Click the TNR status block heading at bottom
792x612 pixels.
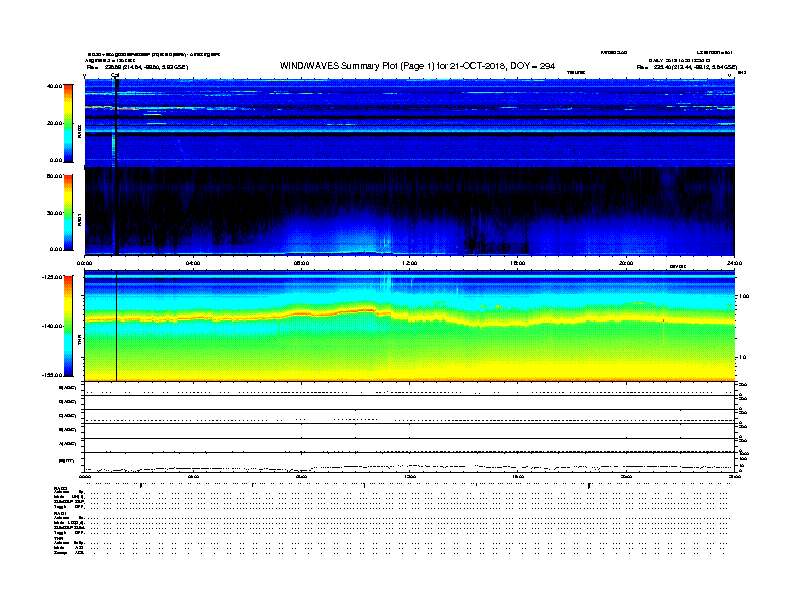tap(58, 538)
